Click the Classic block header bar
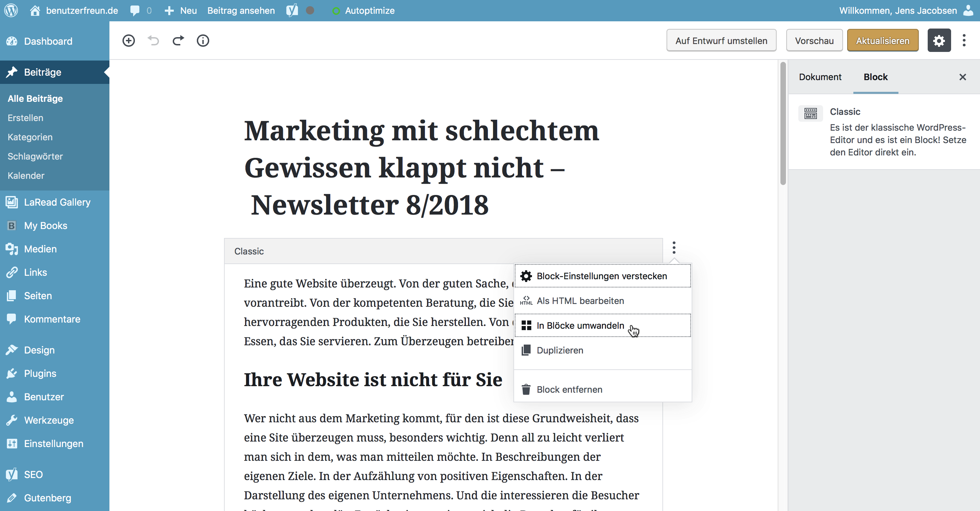The height and width of the screenshot is (511, 980). pos(443,251)
